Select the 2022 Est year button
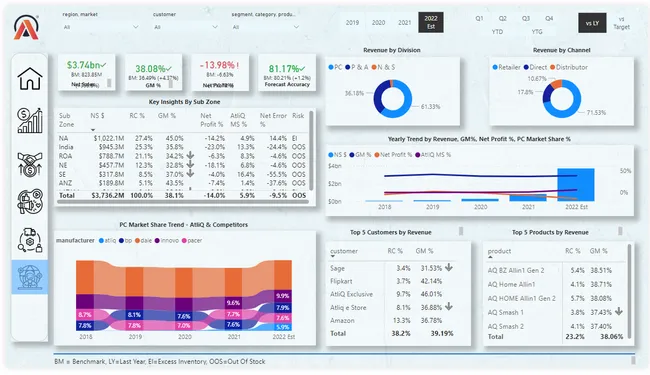The height and width of the screenshot is (375, 650). click(431, 22)
